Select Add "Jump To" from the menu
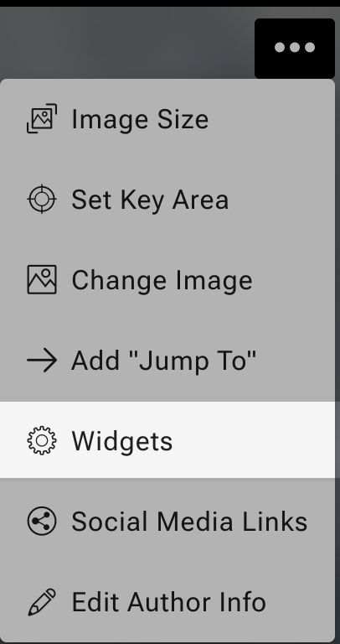Image resolution: width=340 pixels, height=644 pixels. click(167, 361)
